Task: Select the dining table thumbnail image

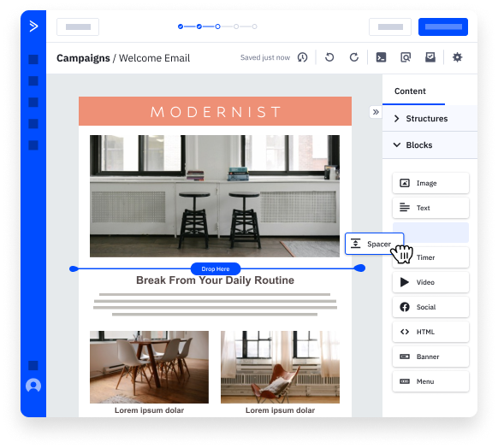Action: click(149, 367)
